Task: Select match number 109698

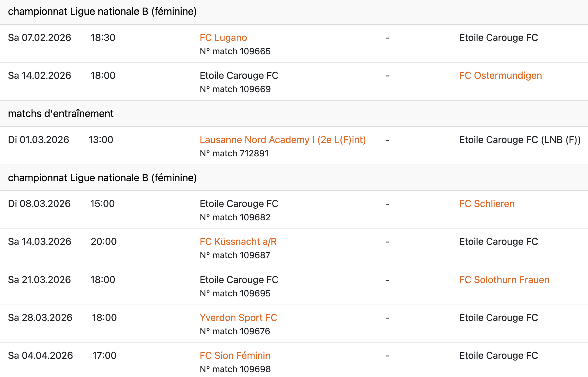Action: (235, 369)
